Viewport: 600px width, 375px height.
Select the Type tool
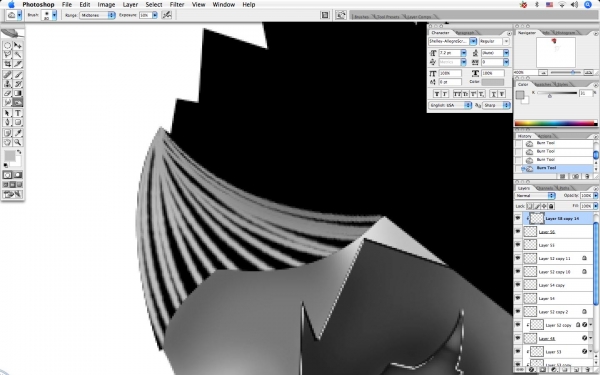point(18,113)
